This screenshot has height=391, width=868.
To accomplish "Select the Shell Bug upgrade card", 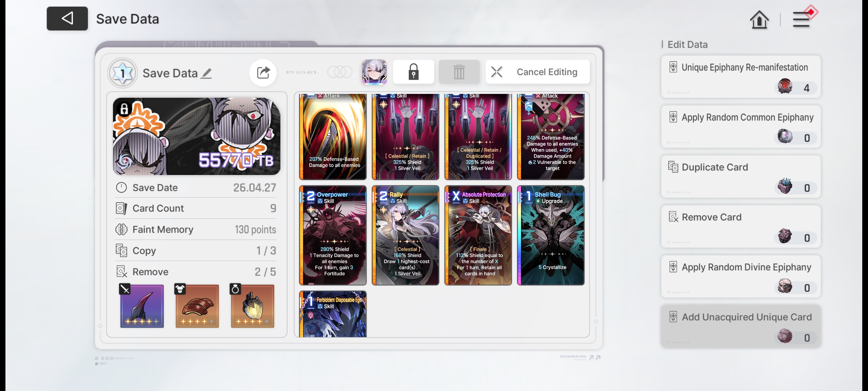I will pyautogui.click(x=551, y=235).
